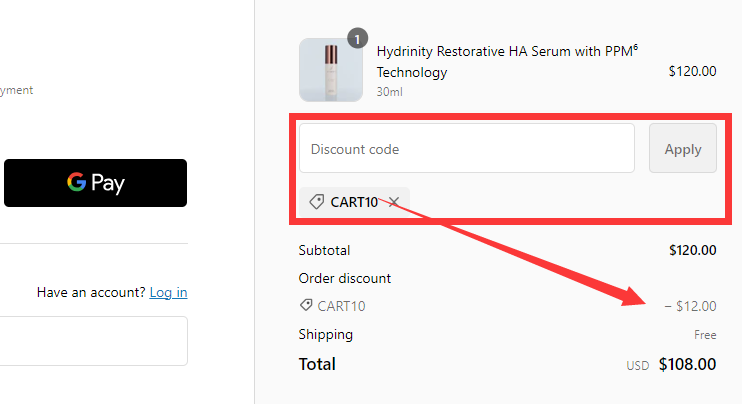The width and height of the screenshot is (742, 404).
Task: Click the Free shipping value
Action: click(705, 335)
